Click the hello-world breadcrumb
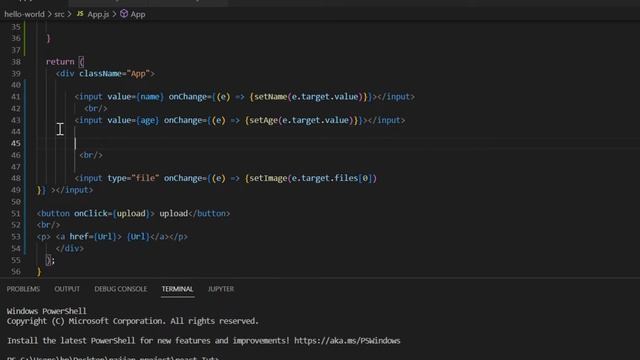This screenshot has width=640, height=360. pyautogui.click(x=24, y=14)
